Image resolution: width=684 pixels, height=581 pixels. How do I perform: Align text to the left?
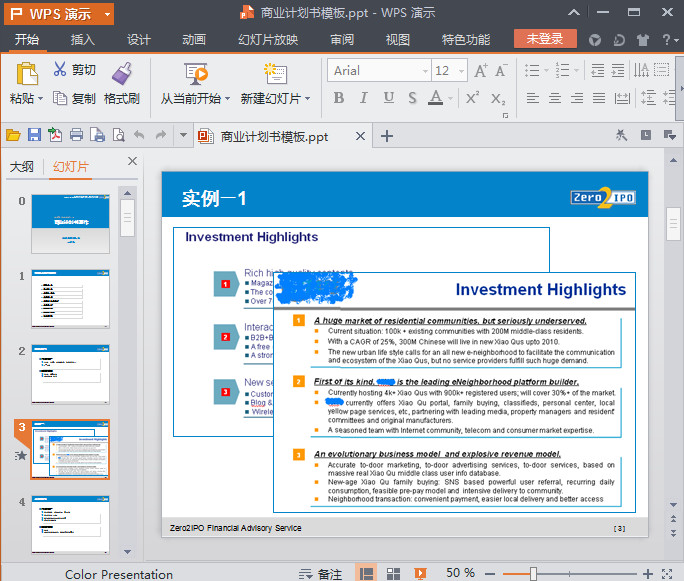(x=533, y=98)
